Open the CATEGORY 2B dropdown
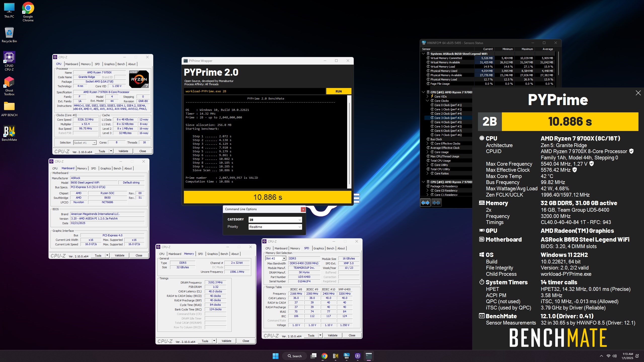Viewport: 644px width, 362px height. point(275,220)
